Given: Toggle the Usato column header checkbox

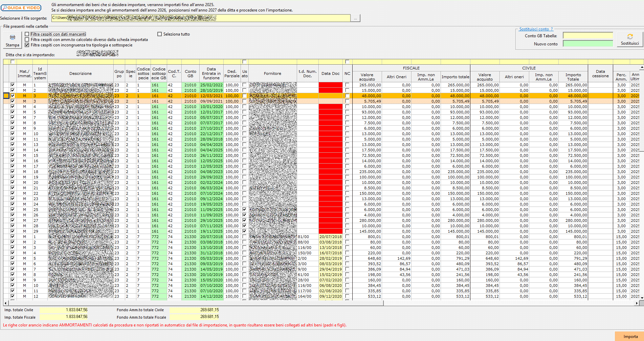Looking at the screenshot, I should click(x=244, y=62).
